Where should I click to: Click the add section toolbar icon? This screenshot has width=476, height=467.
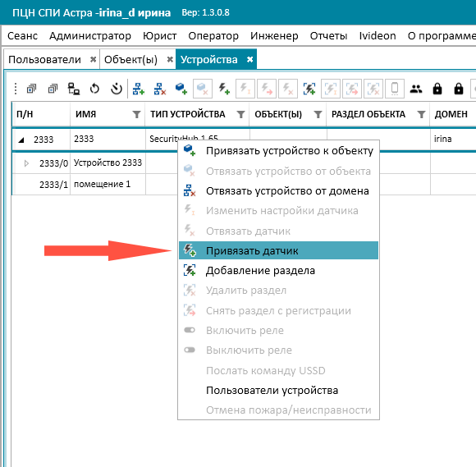309,89
